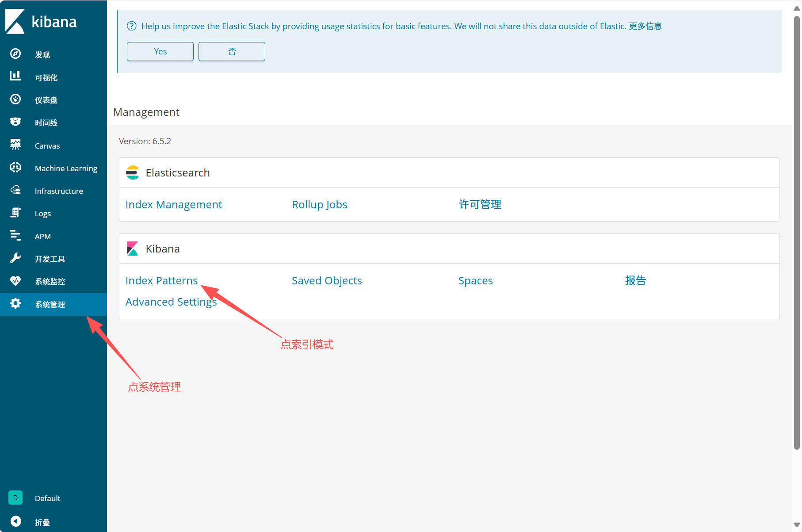Click the Version: 6.5.2 text

pos(145,141)
